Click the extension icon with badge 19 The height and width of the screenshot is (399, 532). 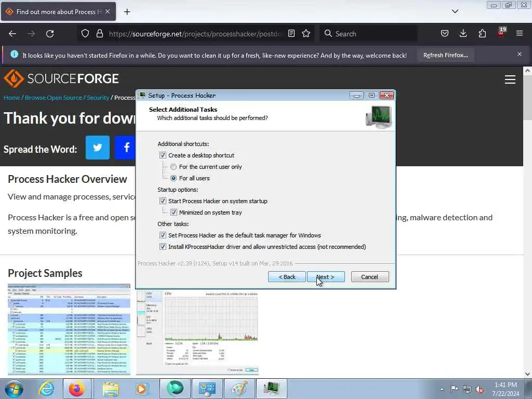[501, 33]
